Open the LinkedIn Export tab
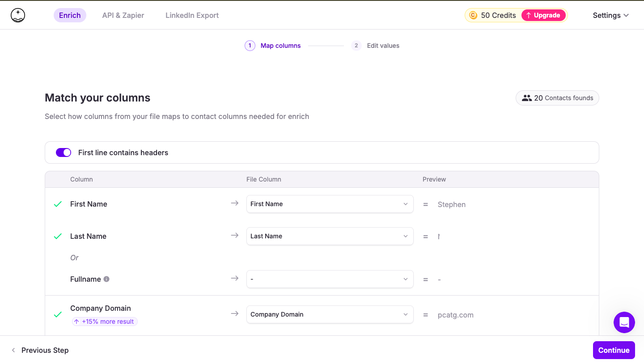 pyautogui.click(x=192, y=15)
